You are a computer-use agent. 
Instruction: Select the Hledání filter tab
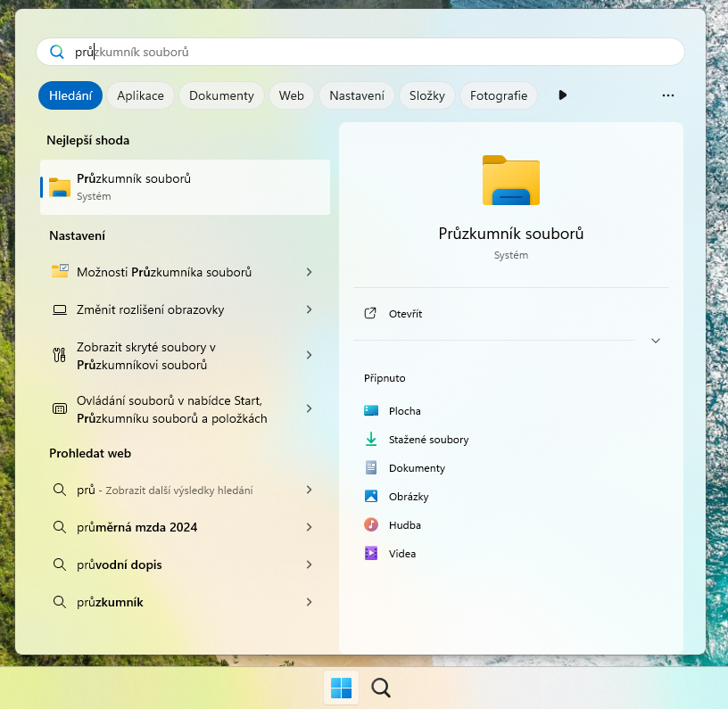70,95
